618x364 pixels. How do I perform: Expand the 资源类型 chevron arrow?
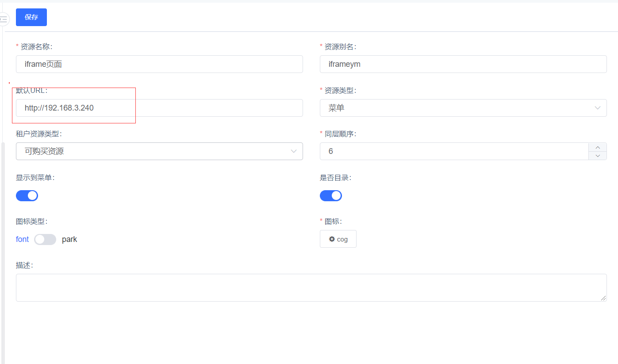point(598,108)
